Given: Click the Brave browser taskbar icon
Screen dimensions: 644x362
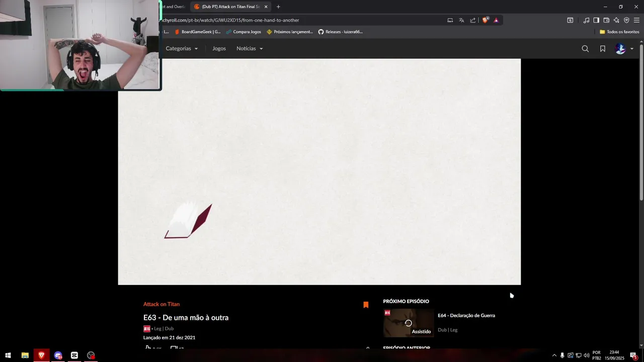Looking at the screenshot, I should [41, 355].
